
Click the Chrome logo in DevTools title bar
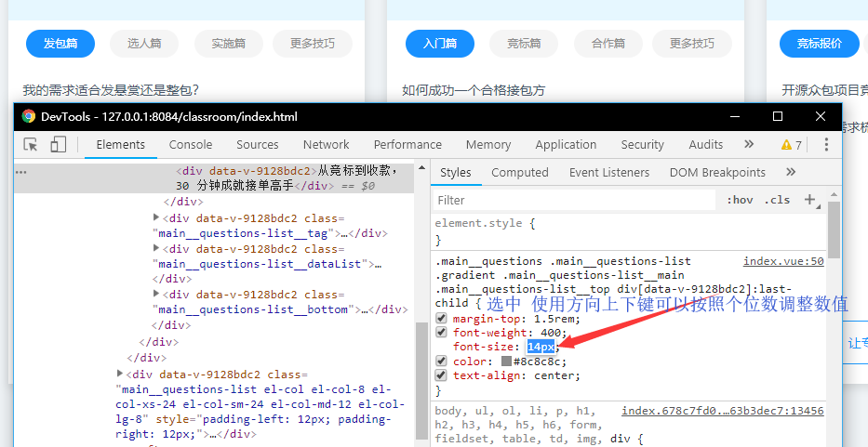click(x=28, y=117)
